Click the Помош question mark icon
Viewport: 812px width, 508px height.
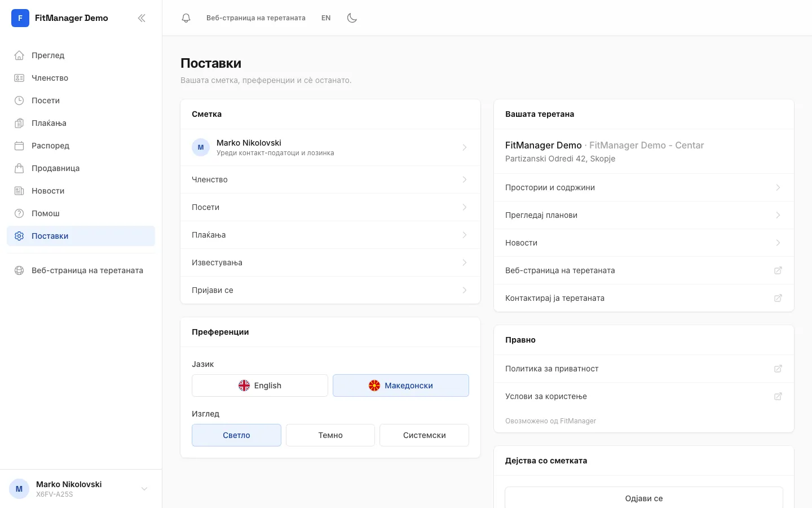coord(19,213)
